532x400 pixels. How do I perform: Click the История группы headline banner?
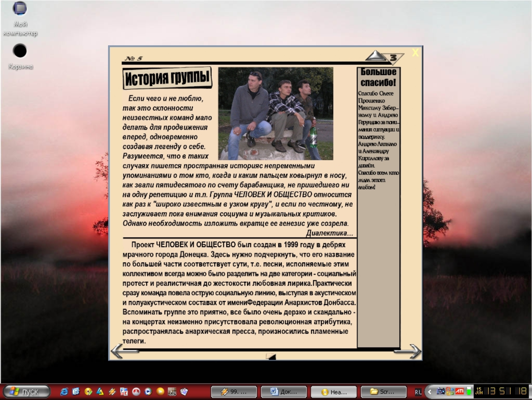(167, 77)
